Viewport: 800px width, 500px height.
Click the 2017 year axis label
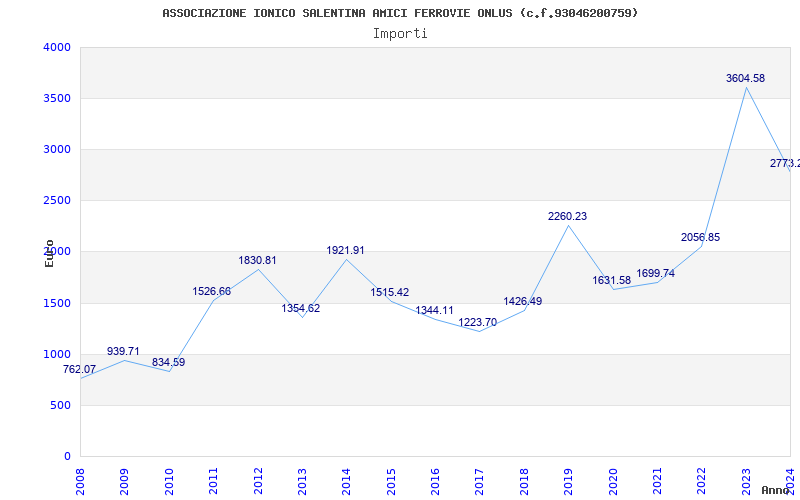click(480, 482)
